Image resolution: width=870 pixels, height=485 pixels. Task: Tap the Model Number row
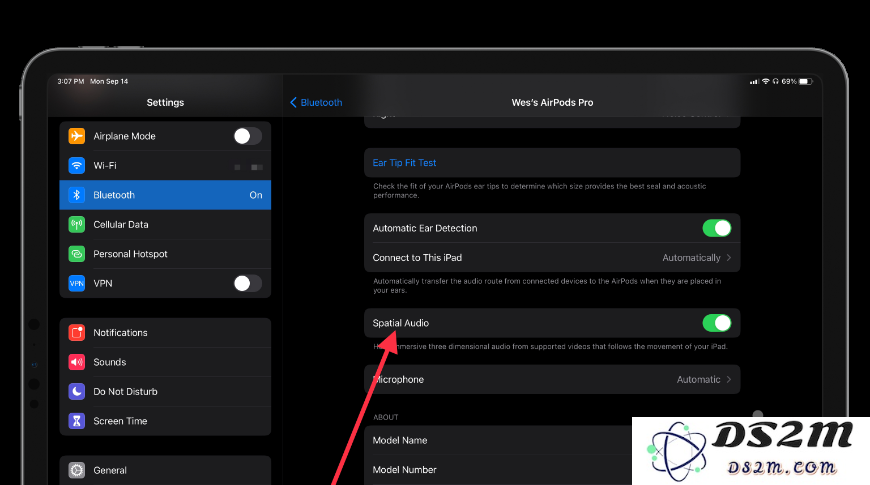[498, 469]
